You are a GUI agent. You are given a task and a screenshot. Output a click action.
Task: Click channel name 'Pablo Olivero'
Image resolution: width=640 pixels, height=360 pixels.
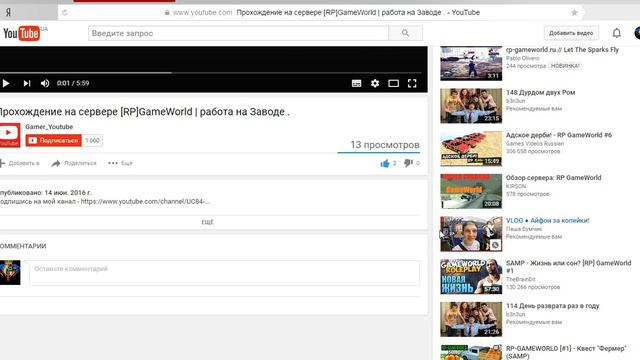point(522,58)
